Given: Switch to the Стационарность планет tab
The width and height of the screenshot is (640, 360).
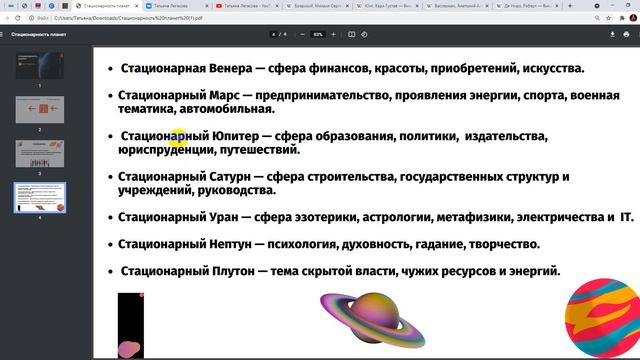Looking at the screenshot, I should click(x=106, y=6).
